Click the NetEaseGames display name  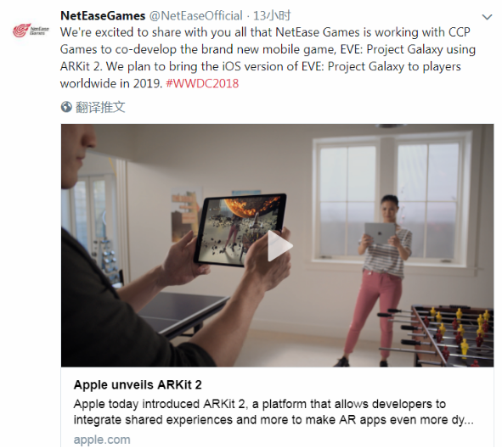tap(103, 15)
